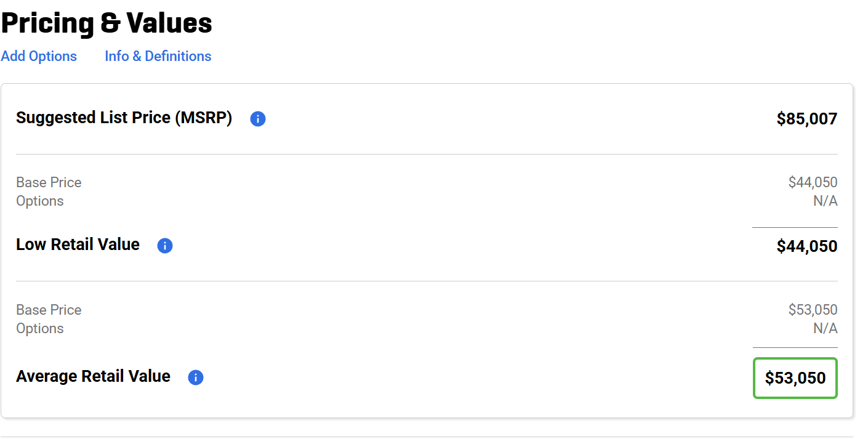Click the bold $44,050 Low Retail Value total
This screenshot has width=868, height=444.
(x=806, y=246)
